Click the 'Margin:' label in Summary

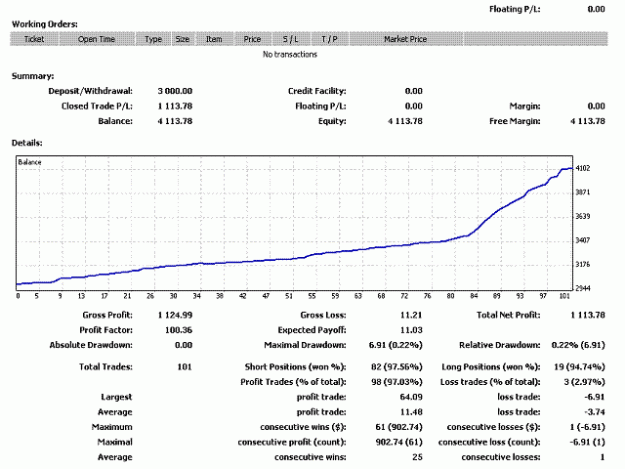(x=525, y=106)
